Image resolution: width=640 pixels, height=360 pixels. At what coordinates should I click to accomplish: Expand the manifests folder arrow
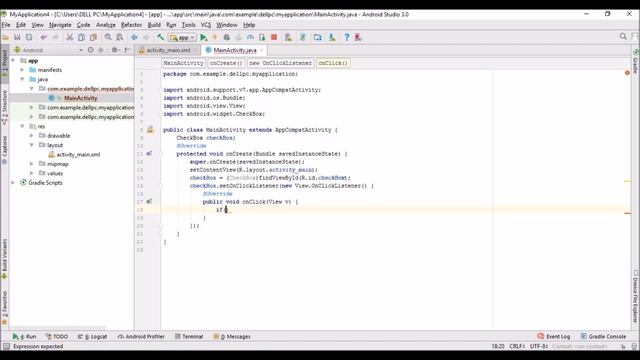click(22, 70)
